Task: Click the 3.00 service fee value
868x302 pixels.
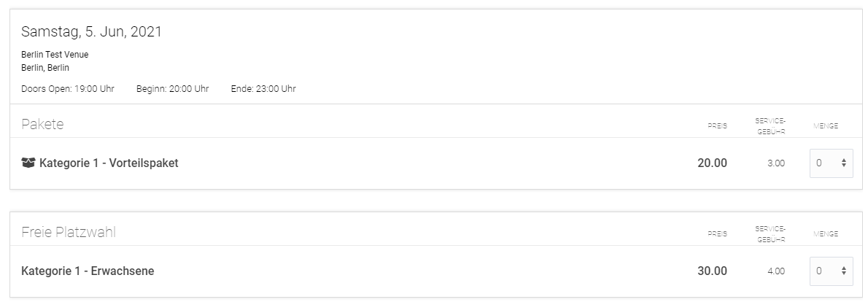Action: coord(775,163)
